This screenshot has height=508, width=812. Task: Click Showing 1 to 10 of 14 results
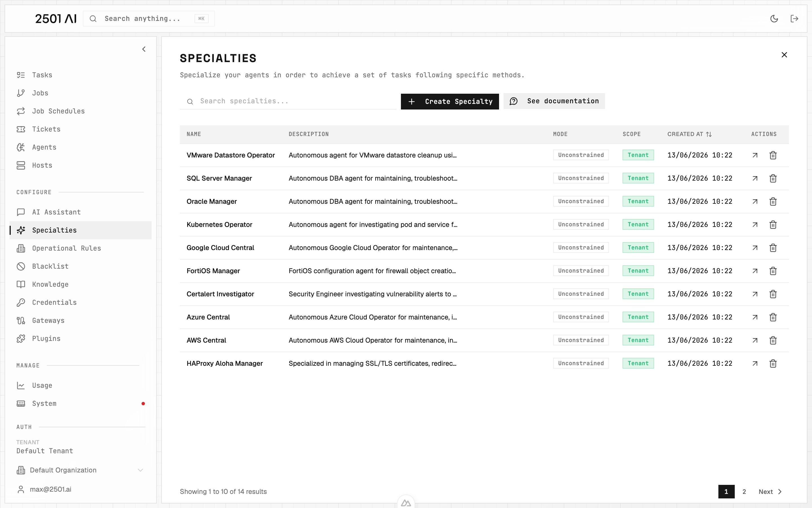pyautogui.click(x=223, y=492)
